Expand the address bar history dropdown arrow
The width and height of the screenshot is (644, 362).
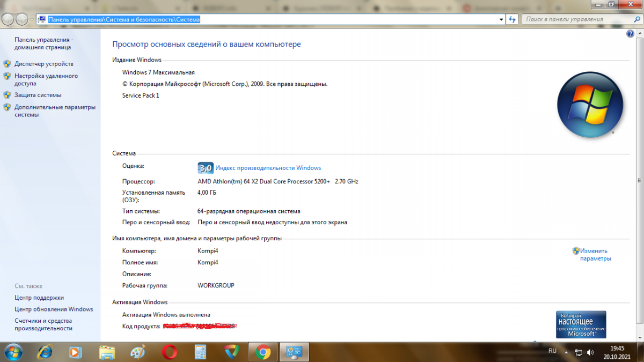501,19
